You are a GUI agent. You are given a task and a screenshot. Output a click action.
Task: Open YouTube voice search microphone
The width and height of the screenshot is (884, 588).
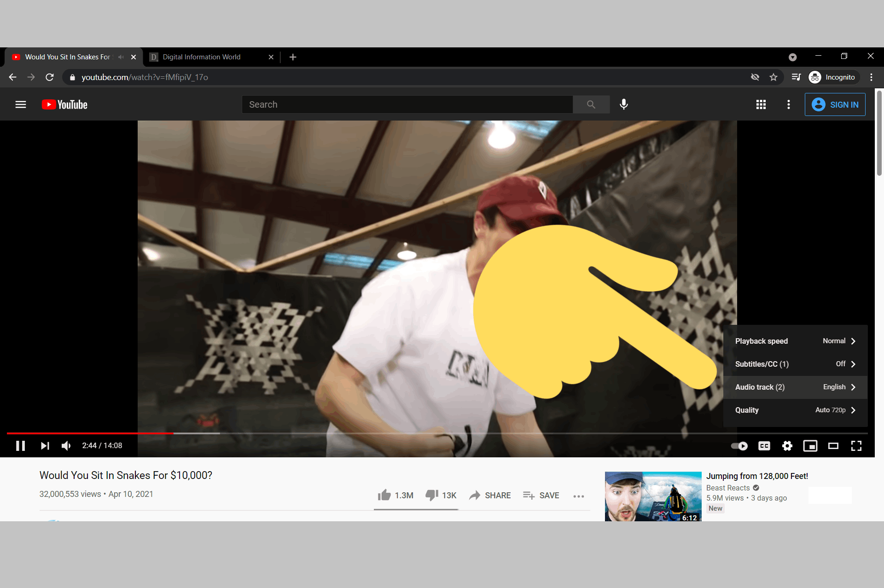click(x=624, y=104)
